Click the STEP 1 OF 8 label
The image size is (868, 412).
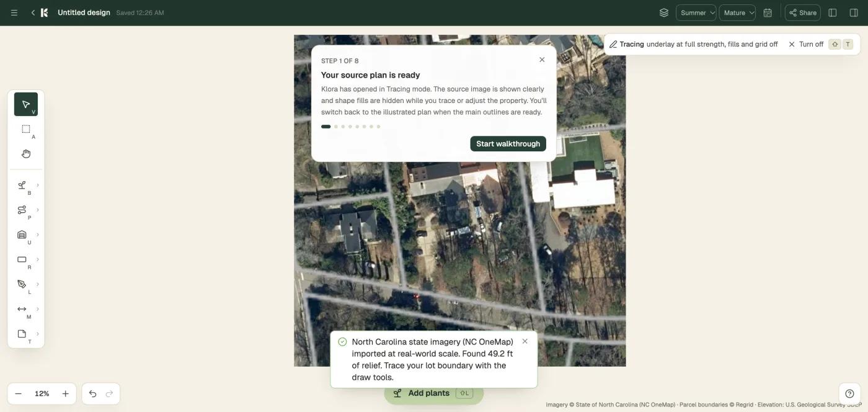click(x=340, y=61)
